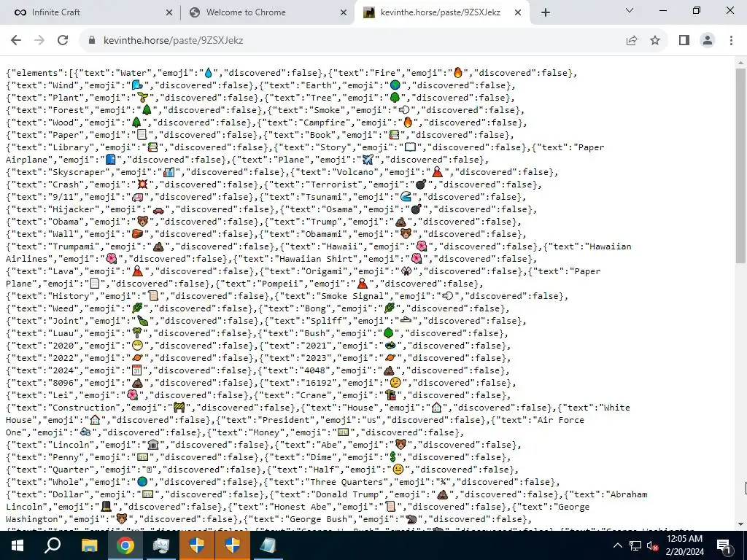Close the Infinite Craft tab

click(169, 13)
